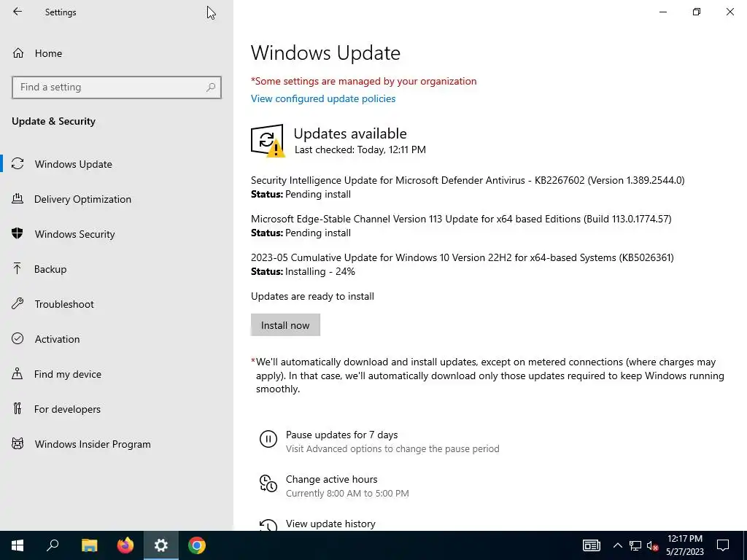Open File Explorer from the taskbar
This screenshot has height=560, width=747.
point(89,545)
